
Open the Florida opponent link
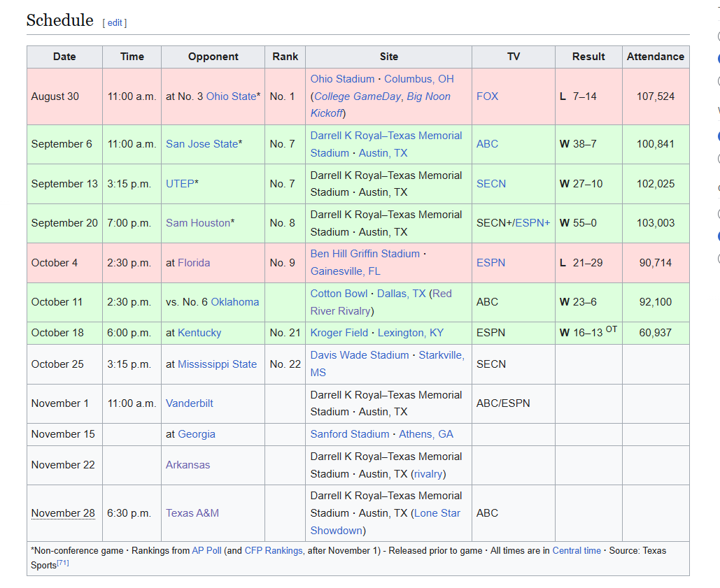pyautogui.click(x=194, y=263)
